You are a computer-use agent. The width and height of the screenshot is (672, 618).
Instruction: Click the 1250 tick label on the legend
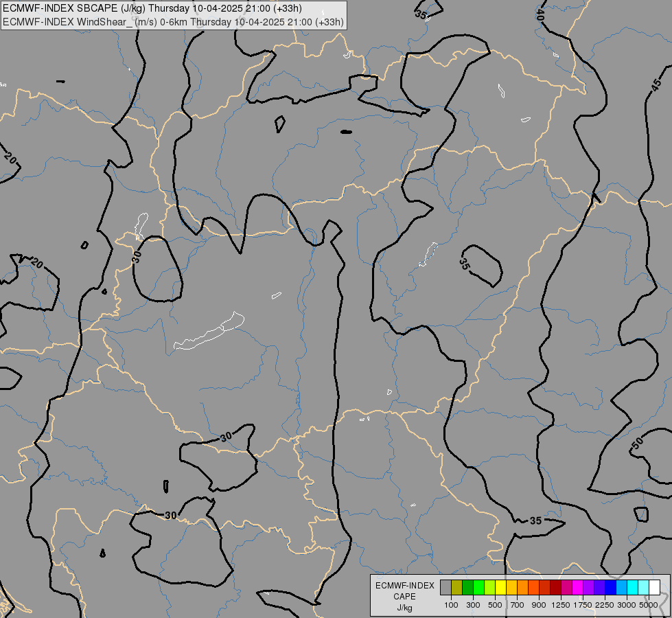561,605
